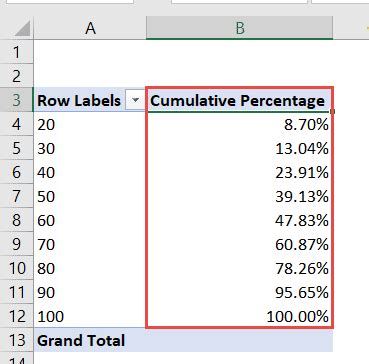Select row 5 header
Image resolution: width=369 pixels, height=364 pixels.
(17, 148)
